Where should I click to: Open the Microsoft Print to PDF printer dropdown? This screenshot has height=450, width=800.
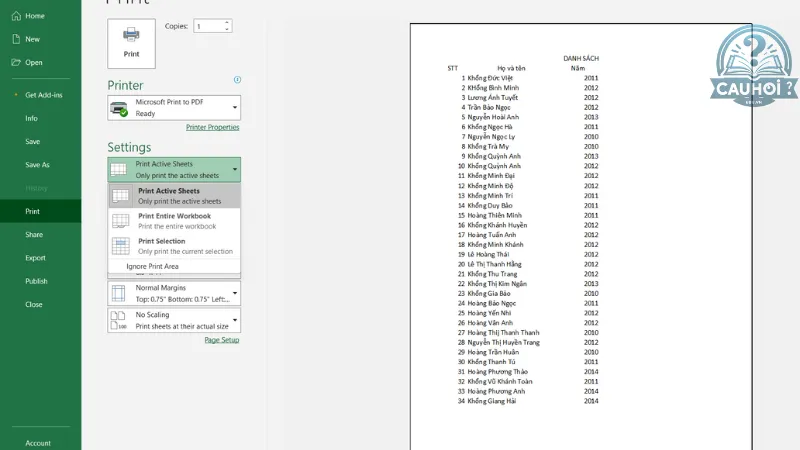pyautogui.click(x=174, y=108)
